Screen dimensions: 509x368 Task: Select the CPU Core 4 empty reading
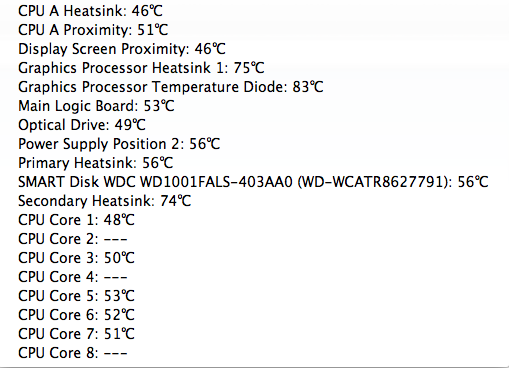coord(73,277)
